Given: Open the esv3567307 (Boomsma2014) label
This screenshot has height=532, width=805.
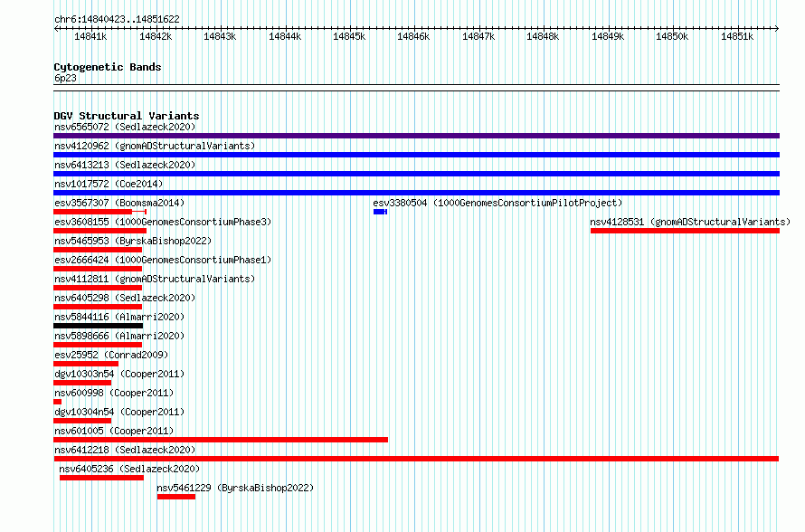Looking at the screenshot, I should pos(119,203).
